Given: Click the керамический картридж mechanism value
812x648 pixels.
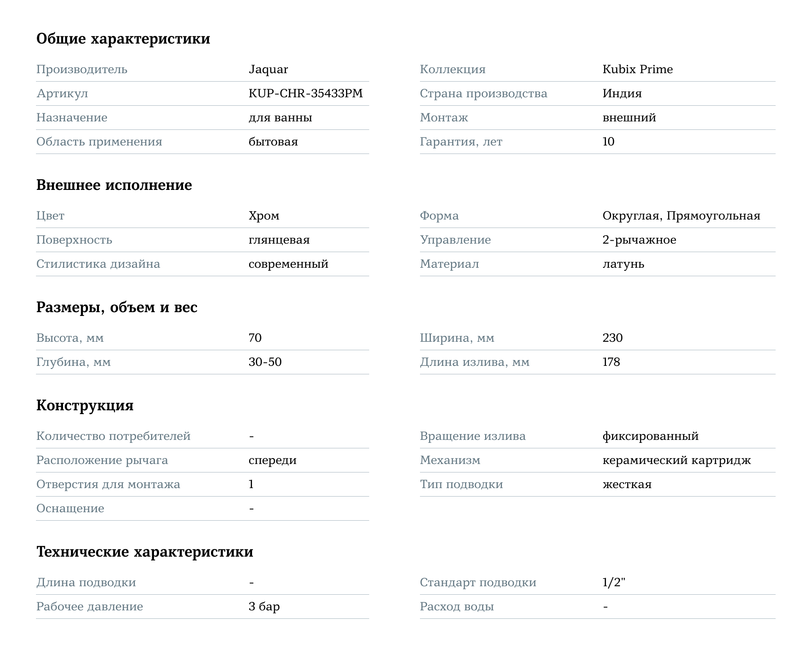Looking at the screenshot, I should (677, 460).
